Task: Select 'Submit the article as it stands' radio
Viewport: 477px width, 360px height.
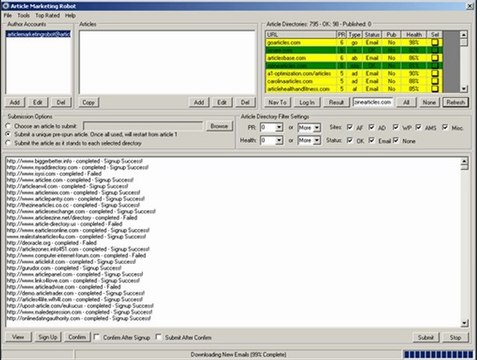Action: pos(8,143)
